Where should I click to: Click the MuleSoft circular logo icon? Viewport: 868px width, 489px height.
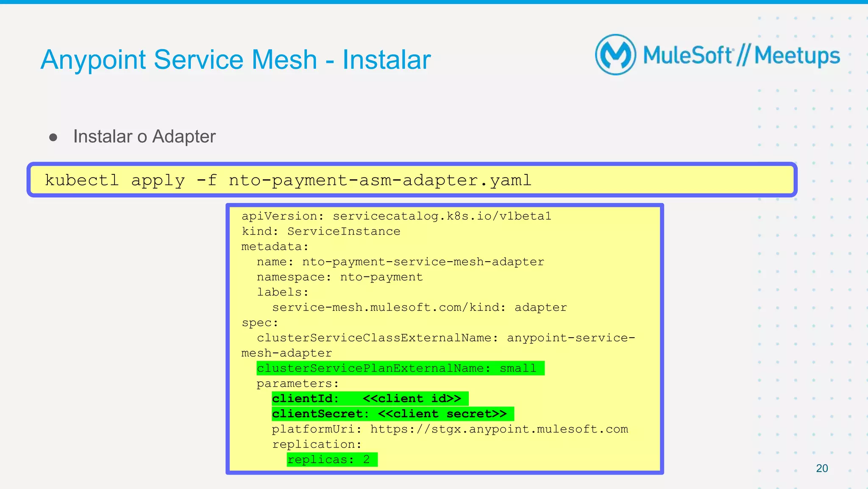click(615, 55)
